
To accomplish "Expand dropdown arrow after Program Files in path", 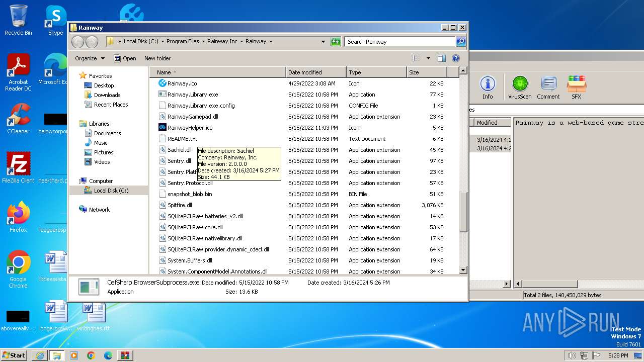I will coord(203,42).
